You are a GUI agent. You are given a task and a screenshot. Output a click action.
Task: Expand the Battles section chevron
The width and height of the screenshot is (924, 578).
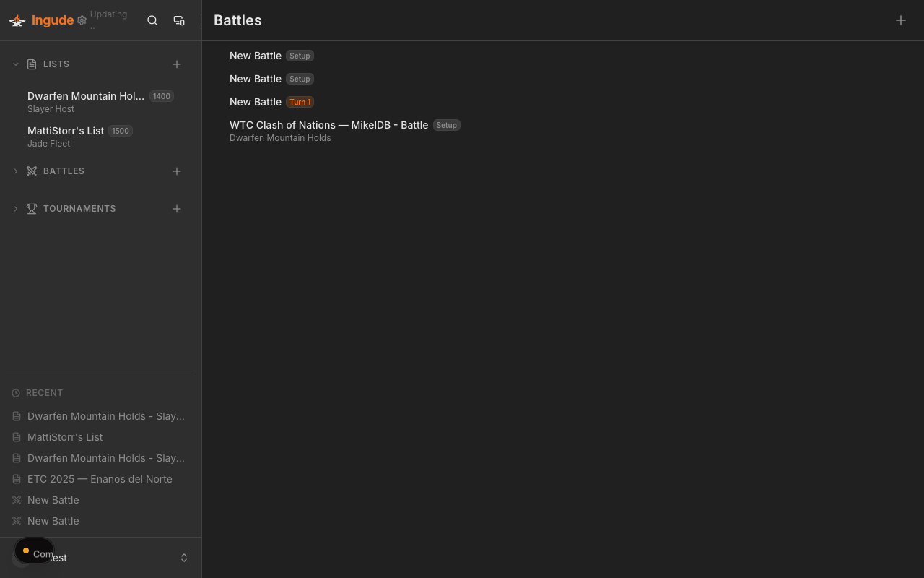point(15,171)
